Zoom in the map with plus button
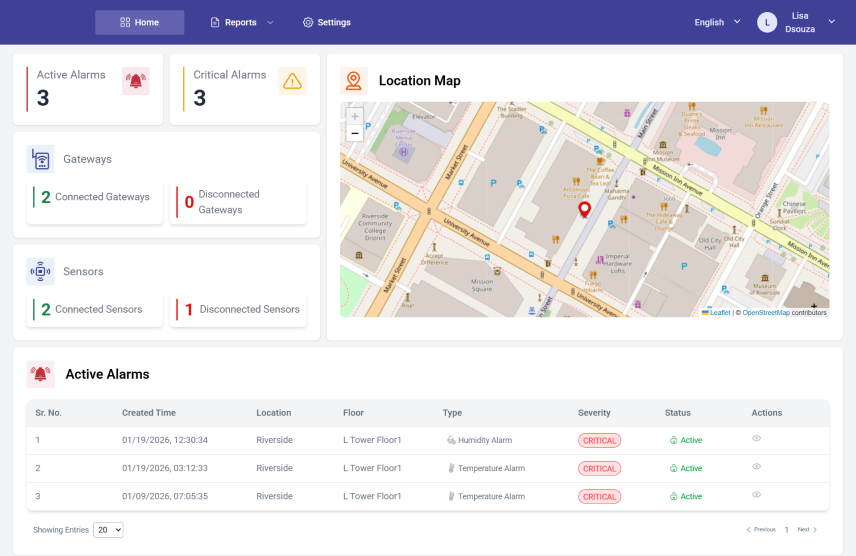Image resolution: width=856 pixels, height=556 pixels. coord(355,117)
